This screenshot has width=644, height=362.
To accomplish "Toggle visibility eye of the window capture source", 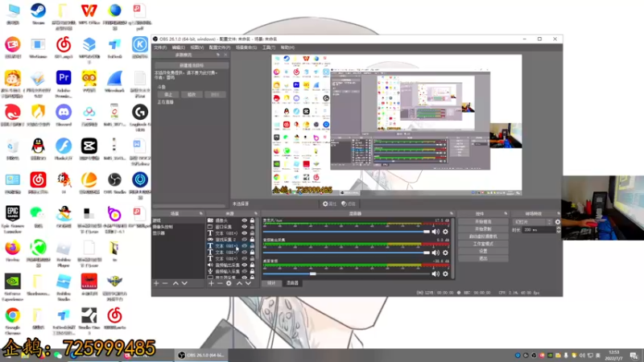I will 245,227.
